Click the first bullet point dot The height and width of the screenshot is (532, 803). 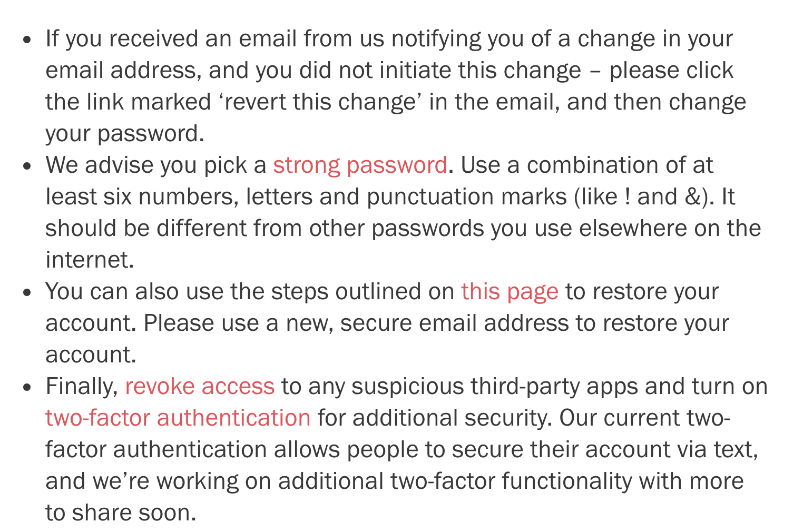pos(28,40)
